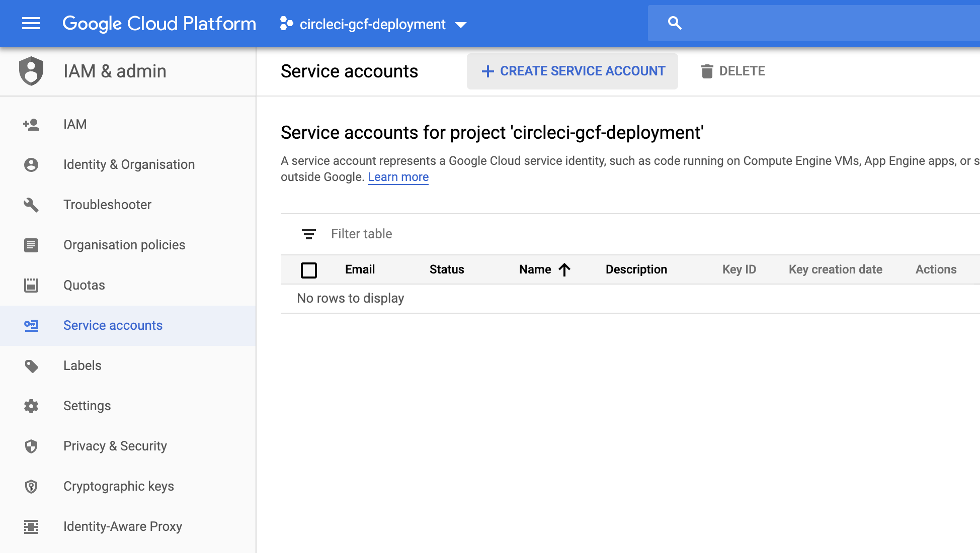Image resolution: width=980 pixels, height=553 pixels.
Task: Open the hamburger navigation menu
Action: point(31,24)
